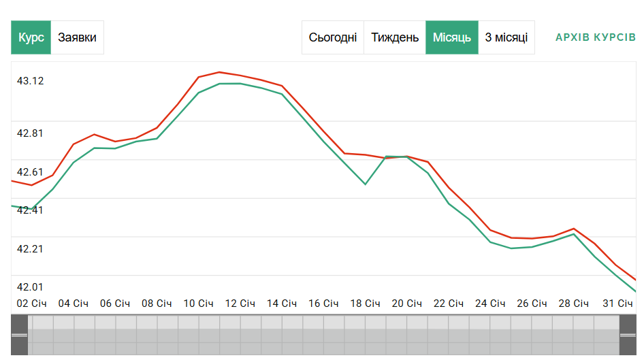Click the 31 Січ axis label
Viewport: 644px width, 360px height.
coord(619,303)
